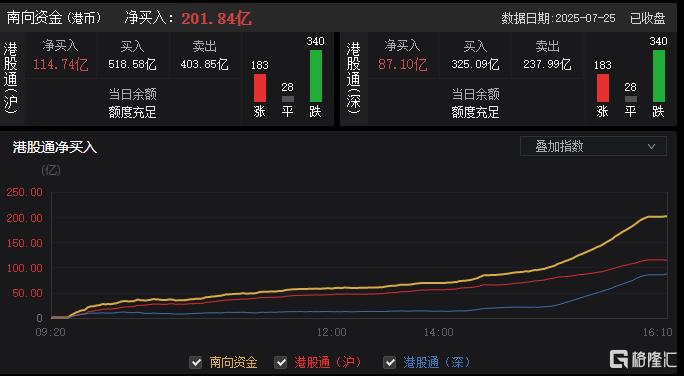The width and height of the screenshot is (684, 376).
Task: Click 额度充足 quota status in 港股通(深) panel
Action: [475, 113]
